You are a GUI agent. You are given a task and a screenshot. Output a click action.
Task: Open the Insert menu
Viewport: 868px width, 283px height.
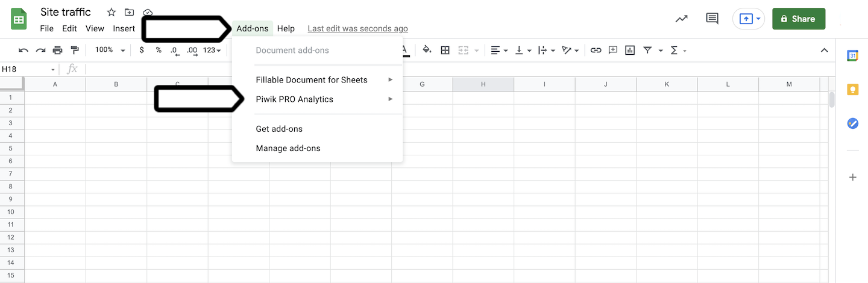124,28
